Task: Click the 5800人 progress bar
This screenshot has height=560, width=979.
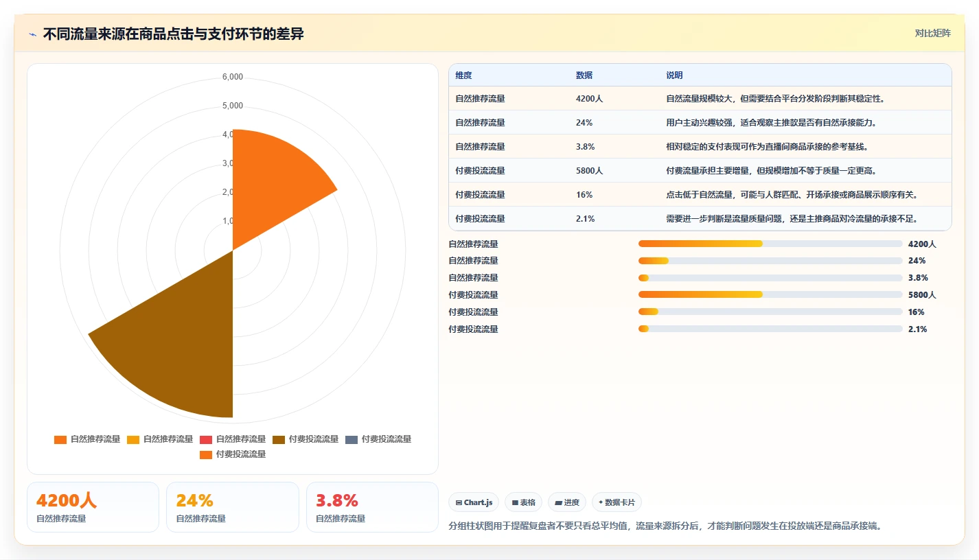Action: pos(770,294)
